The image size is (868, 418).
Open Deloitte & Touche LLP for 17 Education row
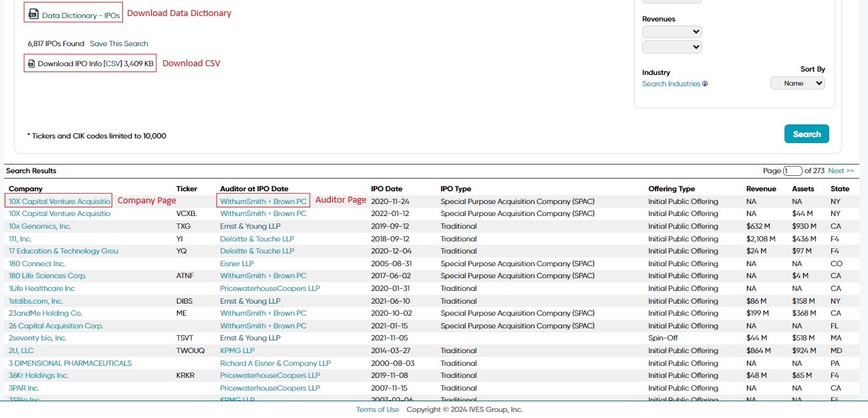pos(257,251)
